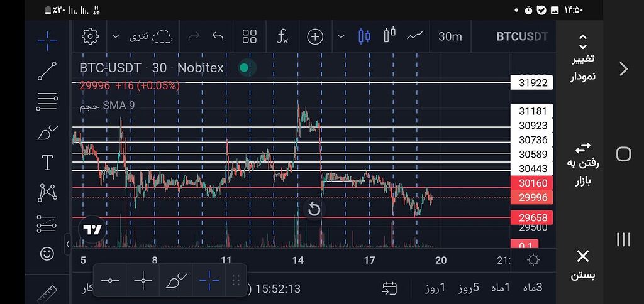
Task: Open the XABCD pattern tool
Action: pos(47,193)
